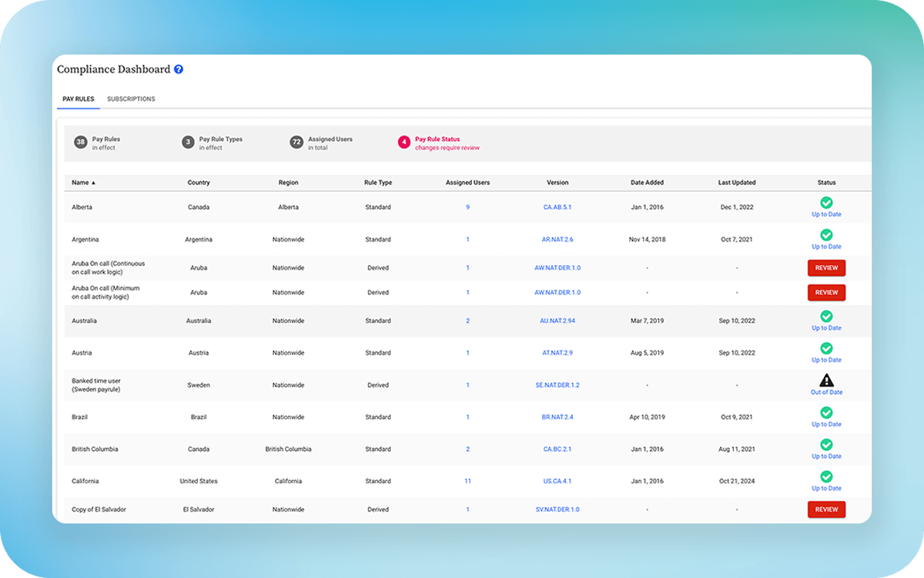Image resolution: width=924 pixels, height=578 pixels.
Task: Review the Aruba Minimum on call activity rule
Action: [x=826, y=293]
